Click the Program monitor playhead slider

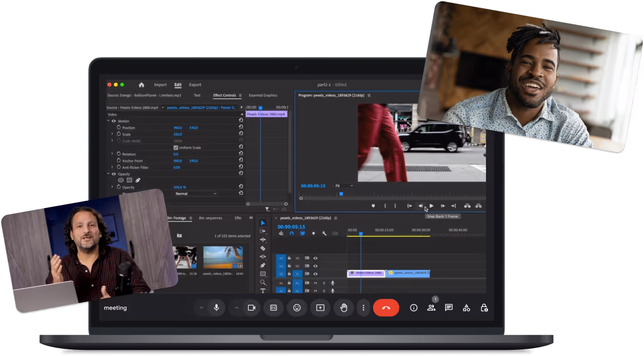click(341, 194)
